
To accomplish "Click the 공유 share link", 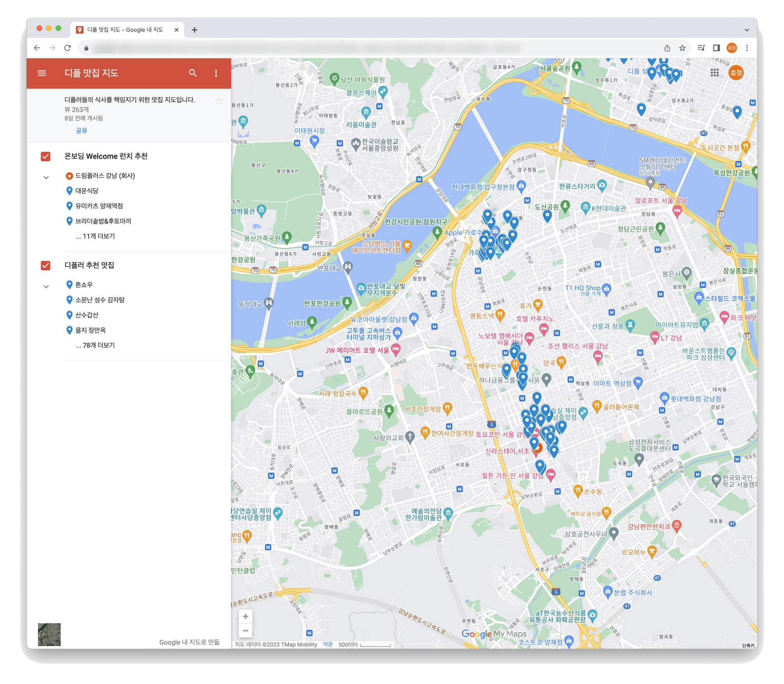I will pyautogui.click(x=81, y=130).
